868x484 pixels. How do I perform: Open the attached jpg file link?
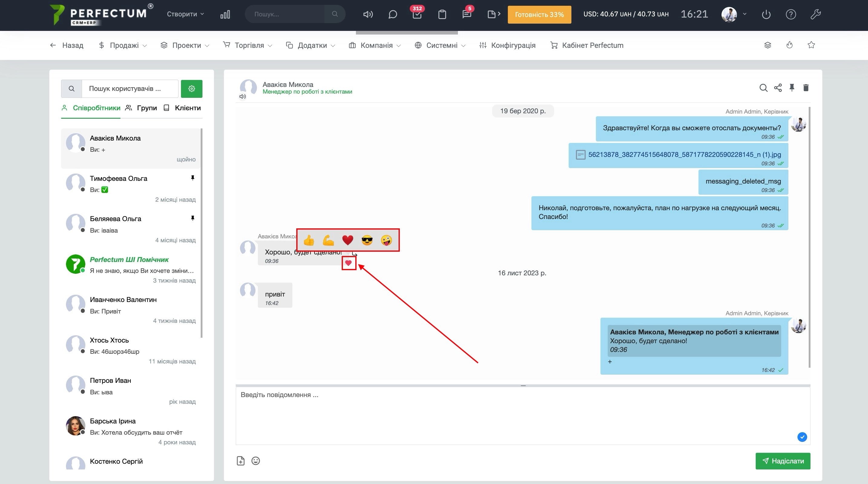[684, 154]
